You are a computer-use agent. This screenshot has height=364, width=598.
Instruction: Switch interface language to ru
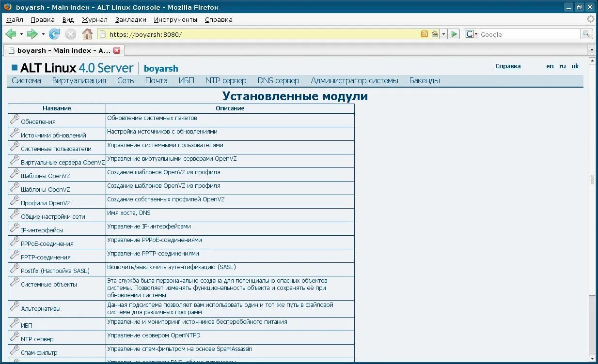coord(563,66)
